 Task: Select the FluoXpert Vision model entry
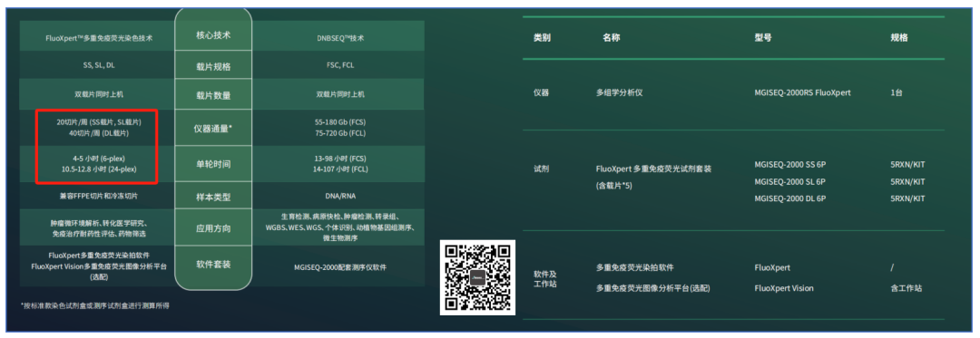pos(784,288)
